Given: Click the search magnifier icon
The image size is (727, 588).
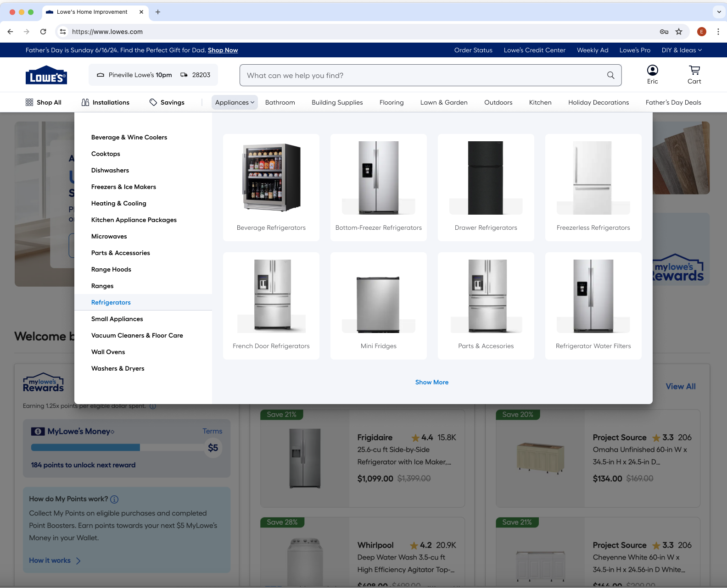Looking at the screenshot, I should (x=610, y=75).
